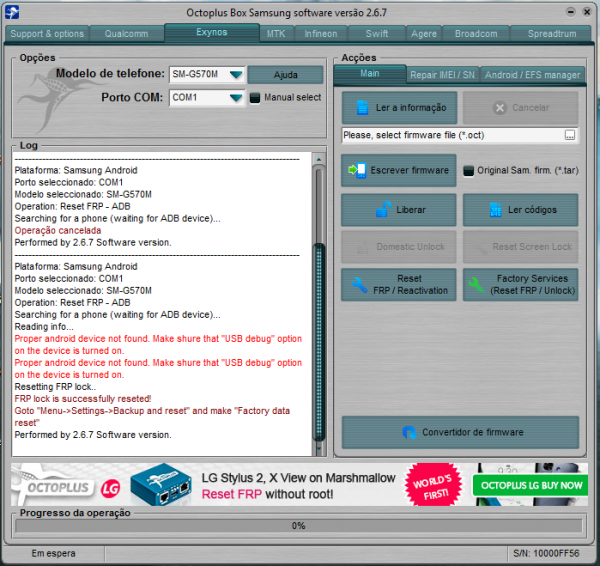This screenshot has width=600, height=566.
Task: Click the Octoplus app logo in title bar
Action: click(x=11, y=12)
